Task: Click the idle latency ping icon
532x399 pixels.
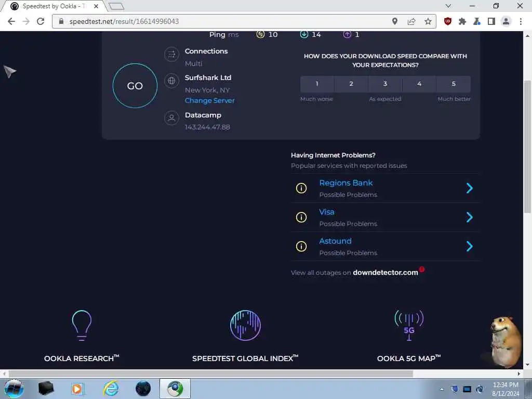Action: pyautogui.click(x=260, y=34)
